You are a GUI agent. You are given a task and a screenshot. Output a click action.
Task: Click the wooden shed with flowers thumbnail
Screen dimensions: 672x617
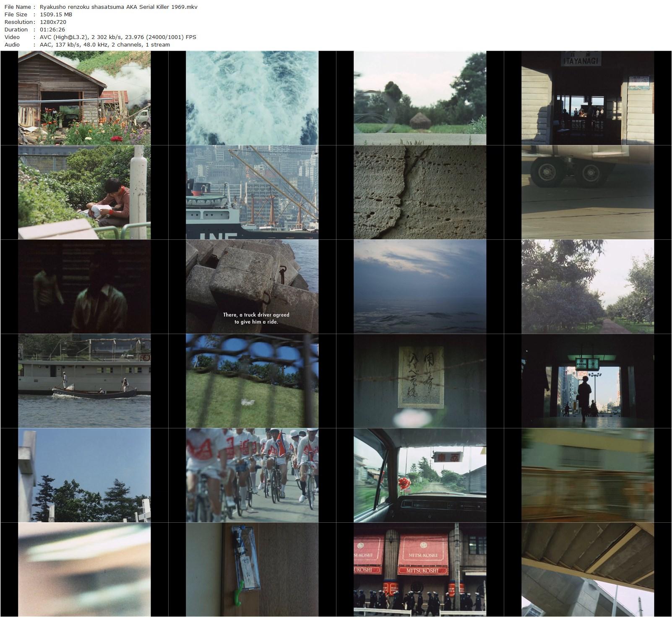[84, 98]
